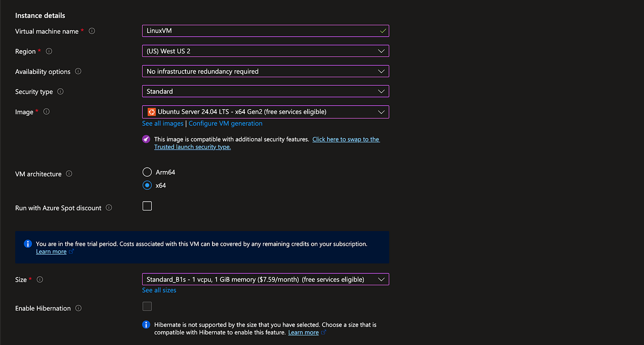Open the Region dropdown

[x=265, y=51]
